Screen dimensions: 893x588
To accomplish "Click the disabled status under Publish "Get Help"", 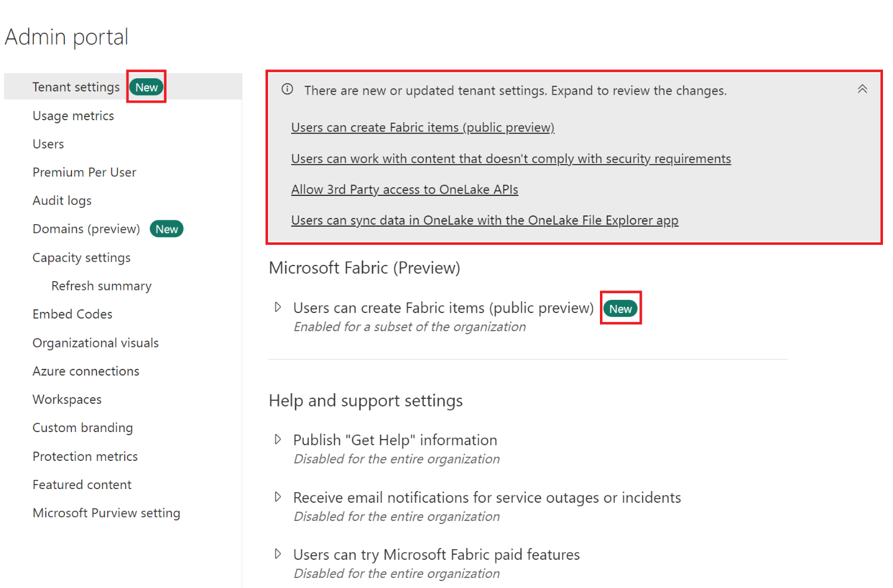I will (397, 459).
